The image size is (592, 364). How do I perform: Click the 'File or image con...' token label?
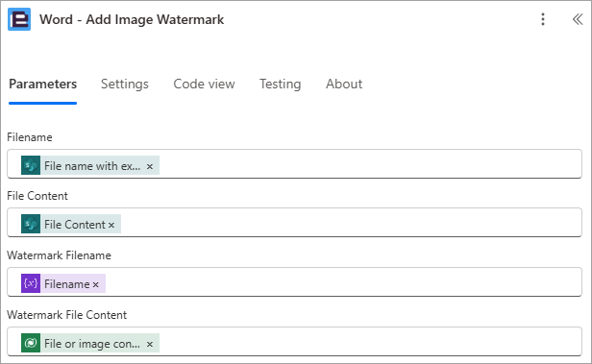click(92, 344)
